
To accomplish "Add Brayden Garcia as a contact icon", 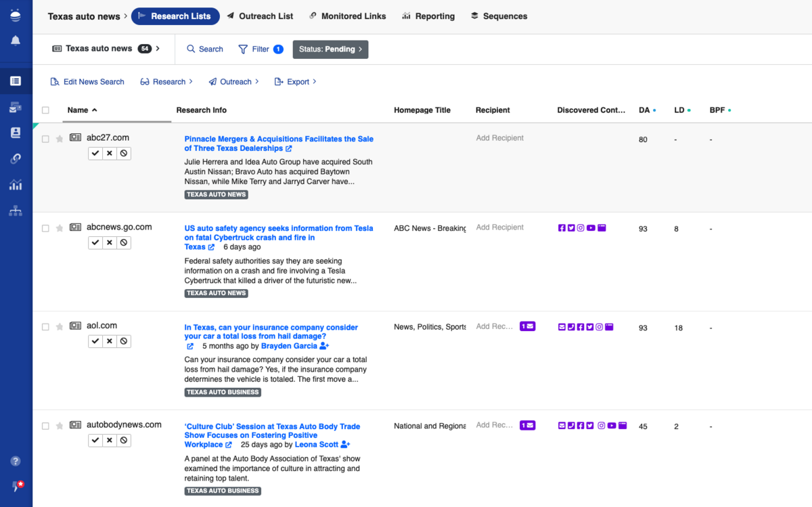I will coord(324,346).
